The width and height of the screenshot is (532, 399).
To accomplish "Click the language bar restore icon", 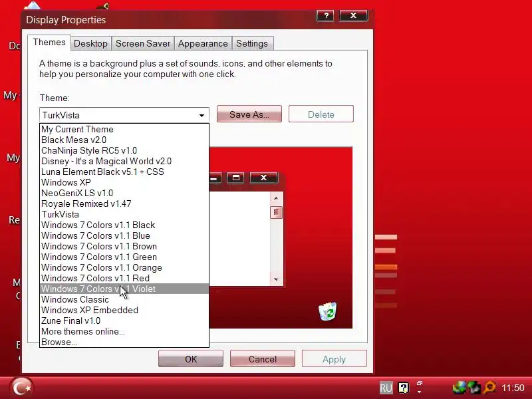I will point(420,383).
